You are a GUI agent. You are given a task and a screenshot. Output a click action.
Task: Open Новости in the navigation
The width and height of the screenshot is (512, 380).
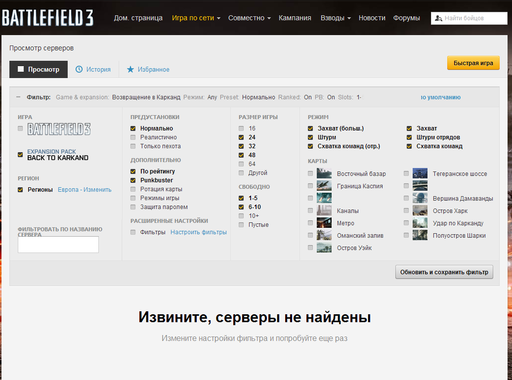pyautogui.click(x=372, y=18)
